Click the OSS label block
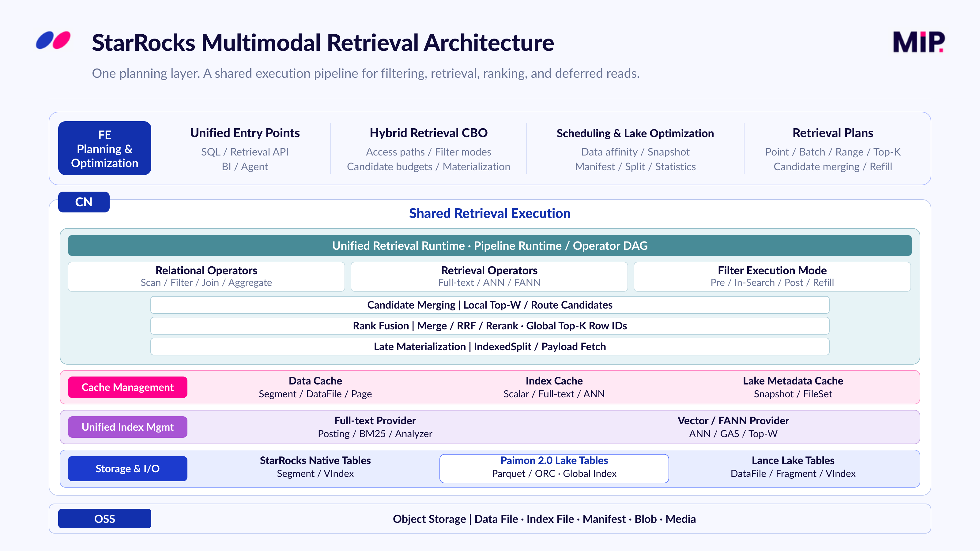The width and height of the screenshot is (980, 551). (x=105, y=519)
